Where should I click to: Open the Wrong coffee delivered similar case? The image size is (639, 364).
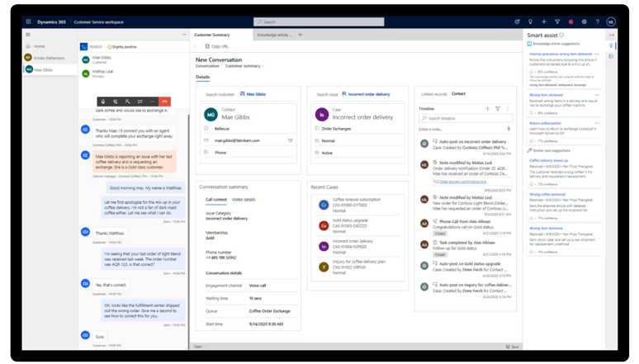click(547, 195)
